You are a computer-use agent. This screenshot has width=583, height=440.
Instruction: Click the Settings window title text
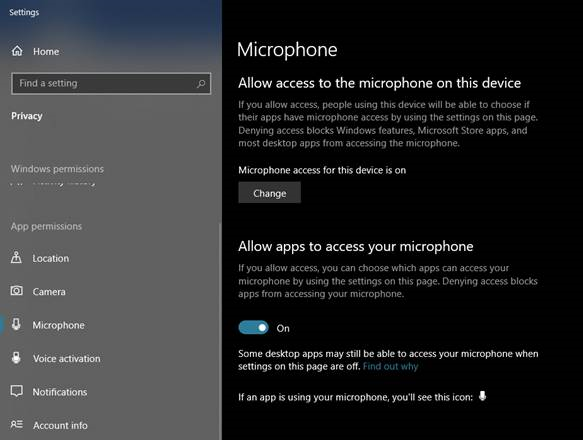coord(24,12)
